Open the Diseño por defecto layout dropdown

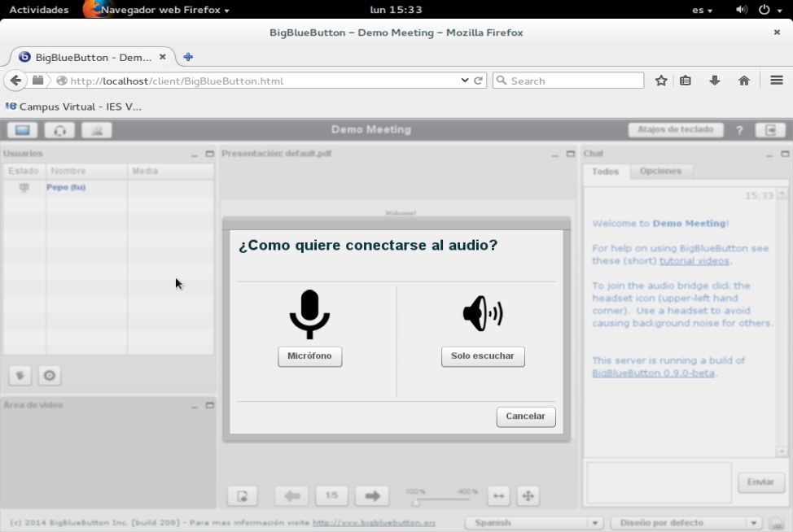coord(686,523)
